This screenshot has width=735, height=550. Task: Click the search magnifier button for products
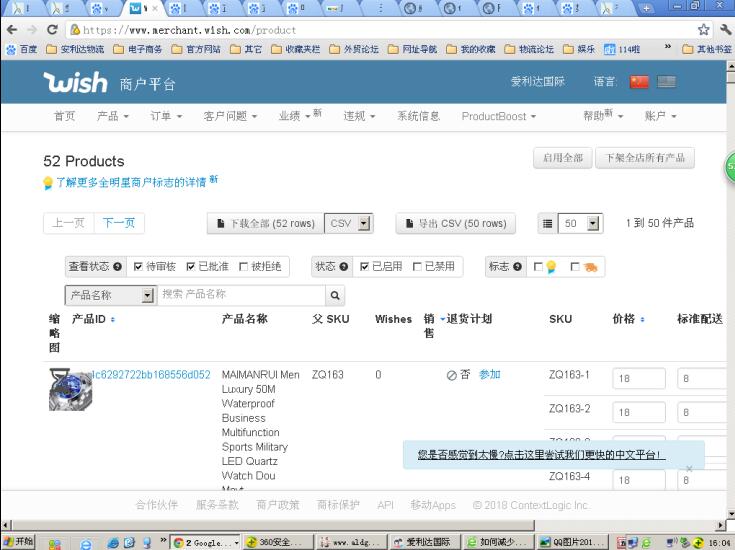(335, 295)
